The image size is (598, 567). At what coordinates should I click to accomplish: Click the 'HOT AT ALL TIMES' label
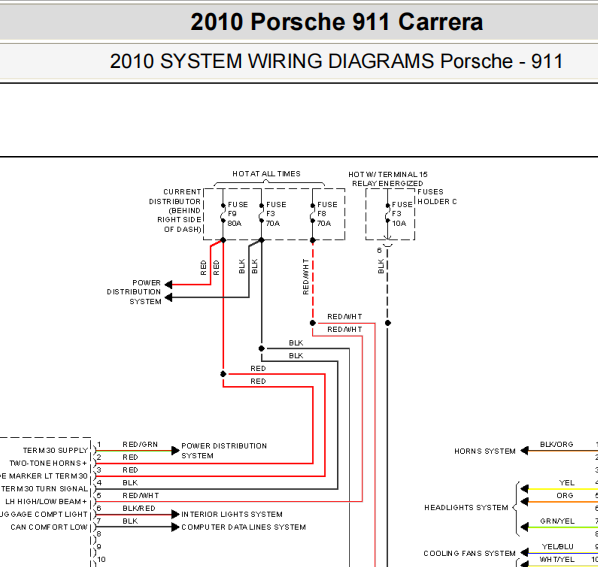(x=267, y=174)
